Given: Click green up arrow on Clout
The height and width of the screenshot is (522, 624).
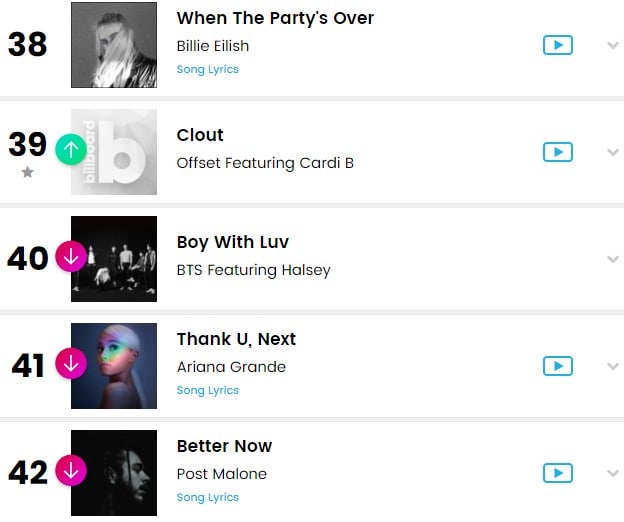Looking at the screenshot, I should coord(71,149).
